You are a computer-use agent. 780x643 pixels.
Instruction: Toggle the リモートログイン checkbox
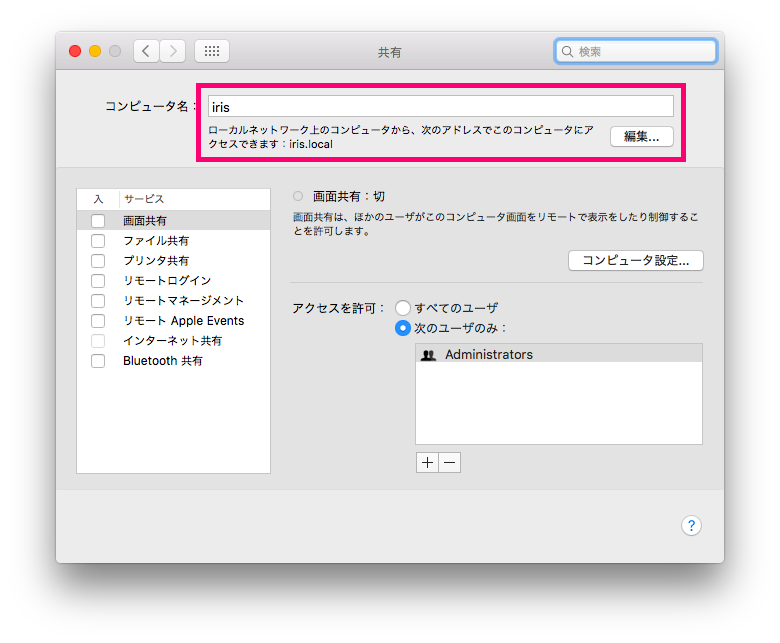click(98, 281)
